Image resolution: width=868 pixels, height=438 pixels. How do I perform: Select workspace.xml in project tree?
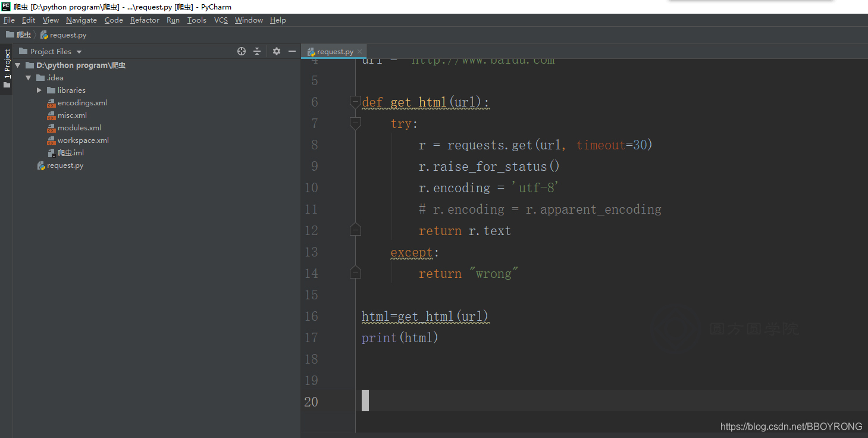pyautogui.click(x=83, y=140)
